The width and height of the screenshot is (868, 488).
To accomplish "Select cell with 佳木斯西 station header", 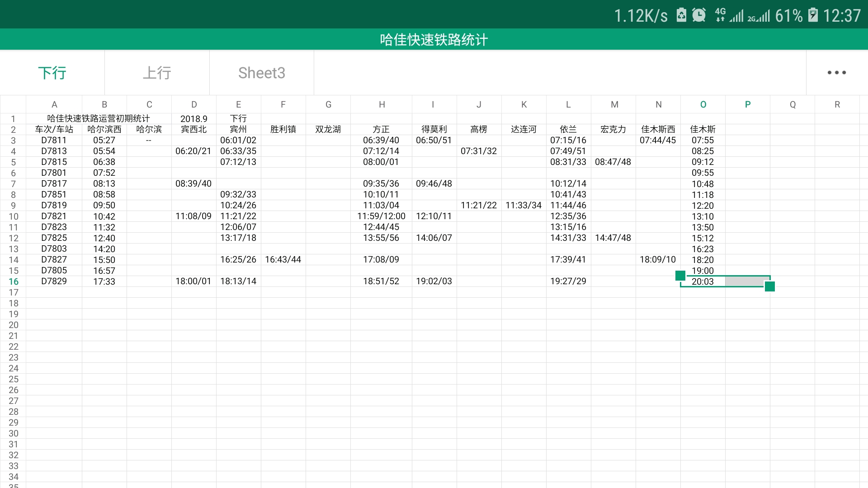I will (x=658, y=129).
